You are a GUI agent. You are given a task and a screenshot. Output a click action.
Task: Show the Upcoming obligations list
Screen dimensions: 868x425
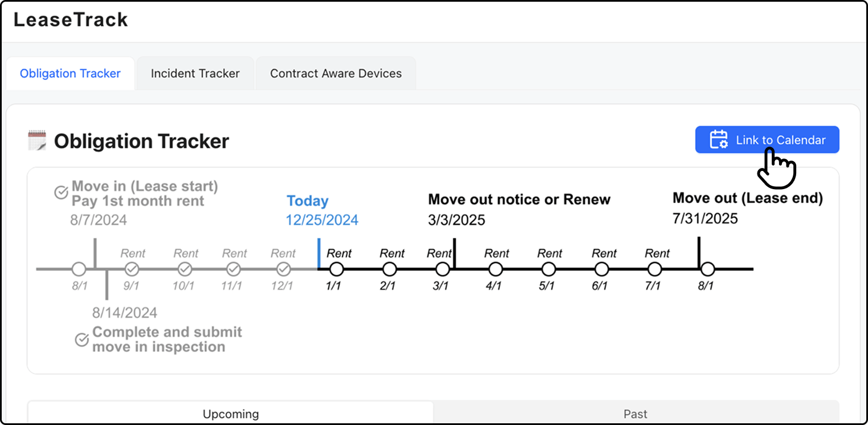tap(231, 414)
